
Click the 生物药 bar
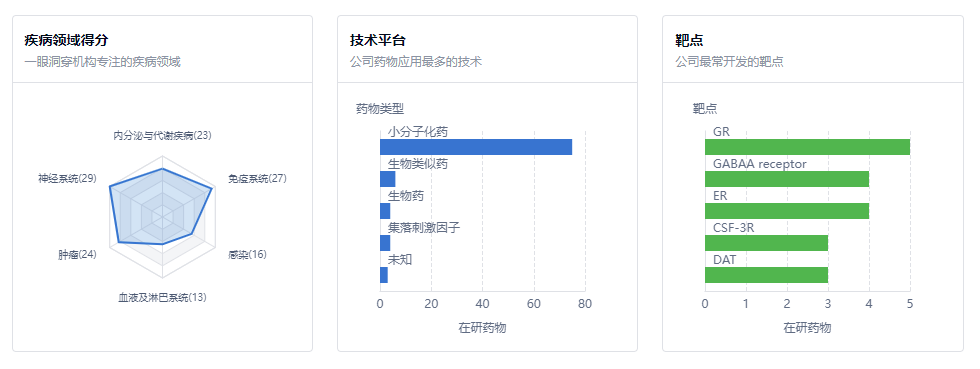pyautogui.click(x=385, y=211)
